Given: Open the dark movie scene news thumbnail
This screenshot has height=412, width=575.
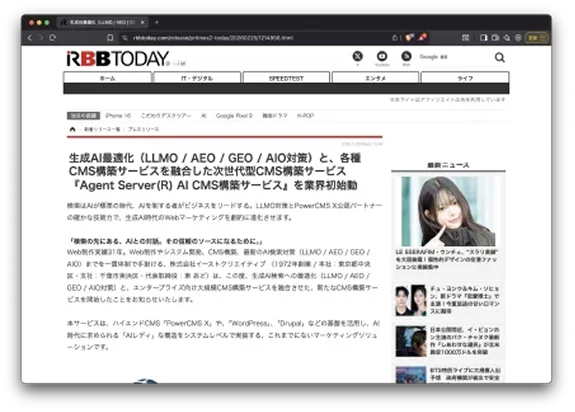Looking at the screenshot, I should pyautogui.click(x=411, y=341).
